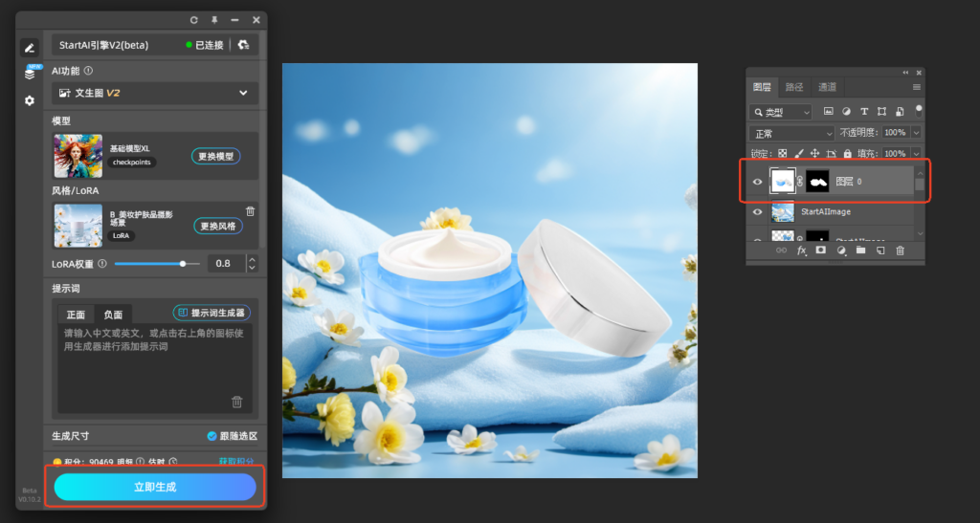
Task: Open plugin settings gear in sidebar
Action: 30,100
